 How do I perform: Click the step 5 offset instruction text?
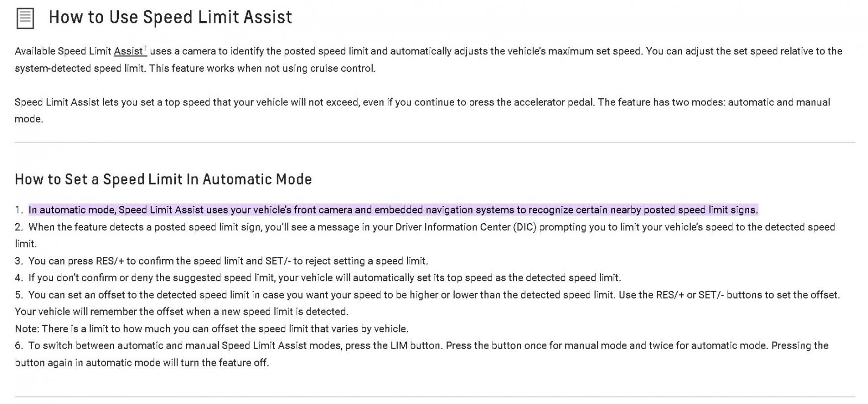(x=427, y=303)
